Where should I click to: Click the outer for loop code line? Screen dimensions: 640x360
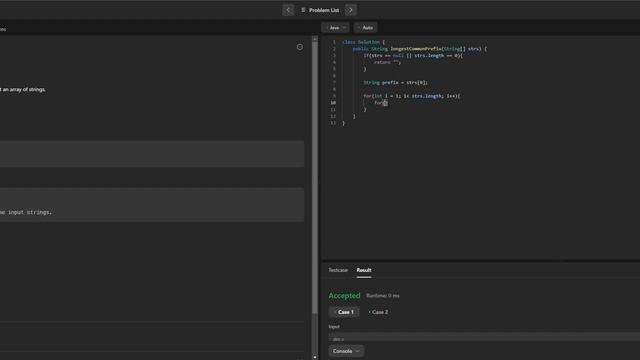(x=411, y=96)
